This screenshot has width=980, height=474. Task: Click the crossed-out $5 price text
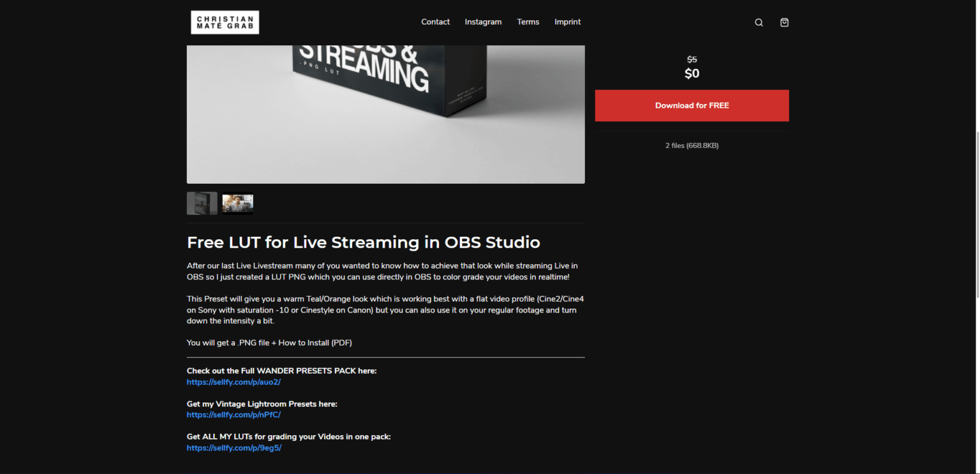click(692, 59)
